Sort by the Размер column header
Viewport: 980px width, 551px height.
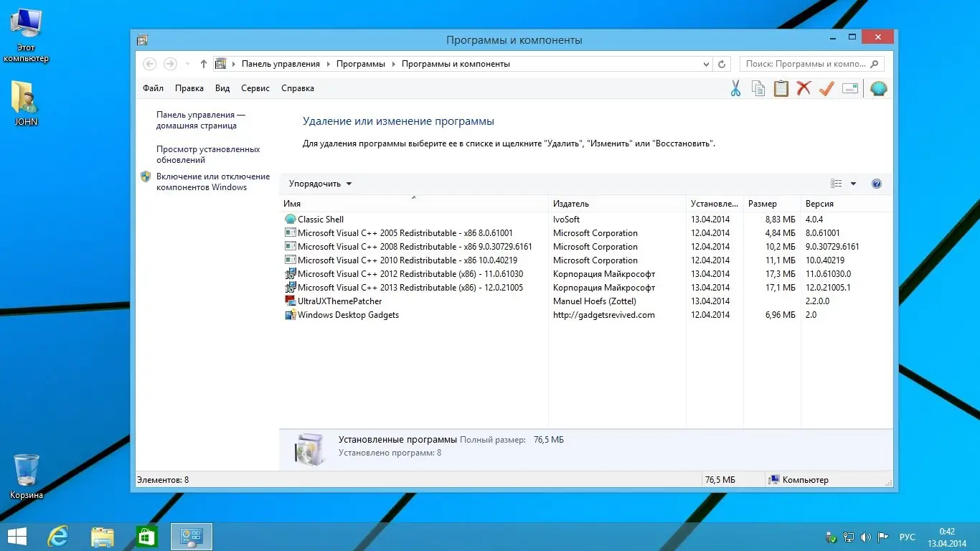(771, 204)
